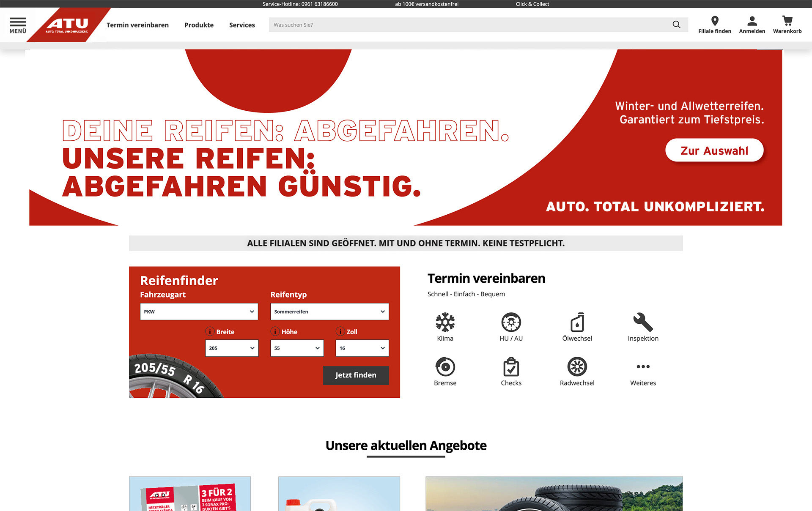Click the Zur Auswahl banner button

714,150
